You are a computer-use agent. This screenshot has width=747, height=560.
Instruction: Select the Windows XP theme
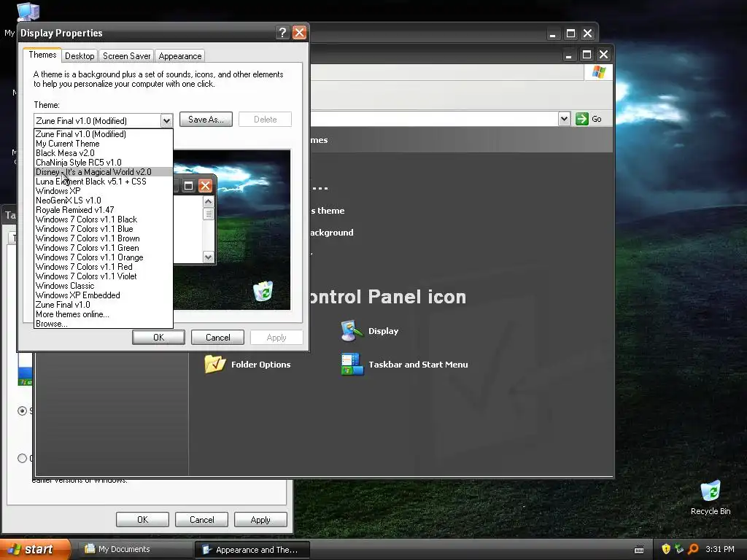pyautogui.click(x=104, y=191)
